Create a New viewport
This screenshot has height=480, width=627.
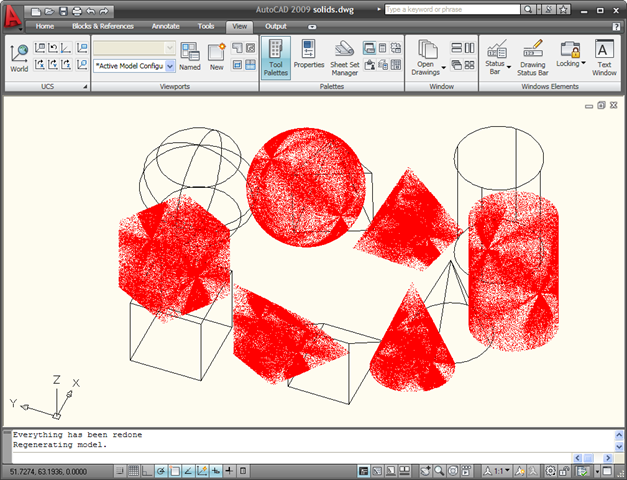click(216, 58)
